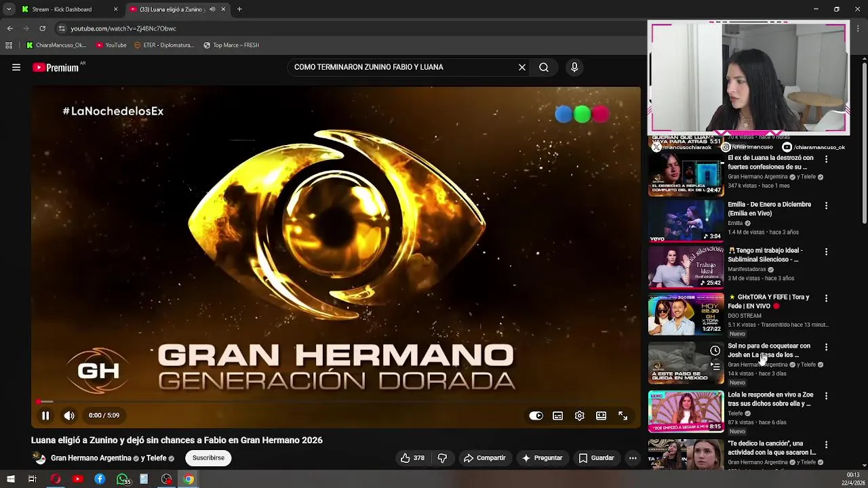Open the 'Lola le responde' 8:15 thumbnail

686,411
